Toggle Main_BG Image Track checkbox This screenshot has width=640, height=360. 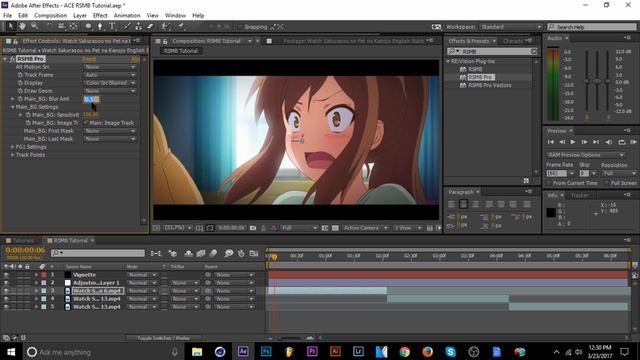click(x=86, y=123)
